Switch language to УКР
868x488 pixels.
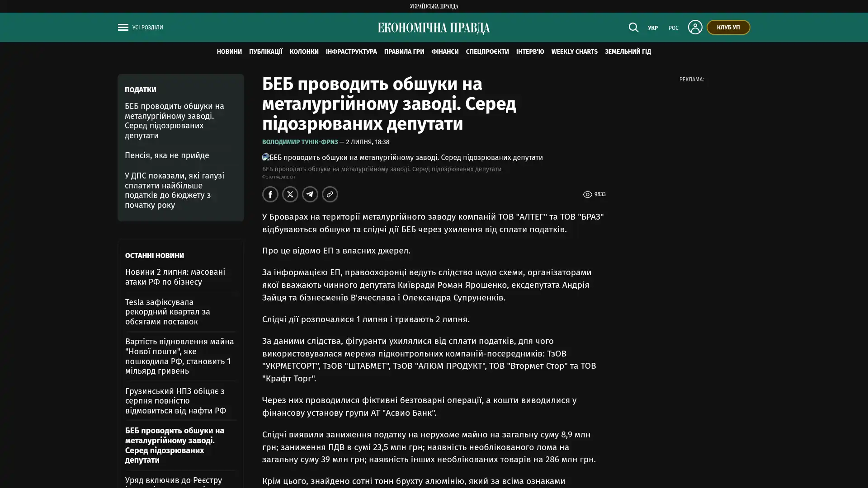(x=652, y=28)
